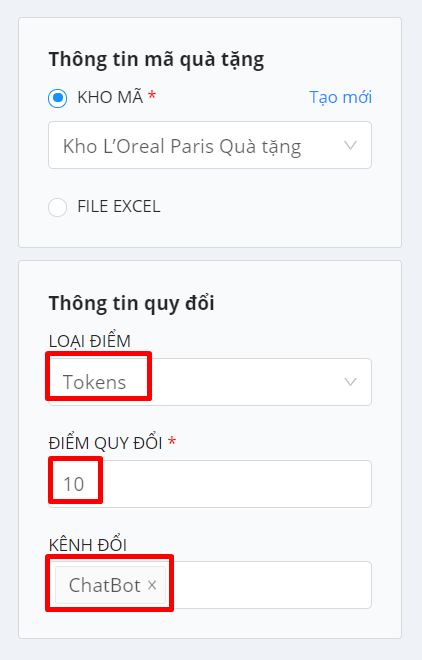Select the ChatBot channel tag
This screenshot has width=422, height=660.
[x=104, y=585]
